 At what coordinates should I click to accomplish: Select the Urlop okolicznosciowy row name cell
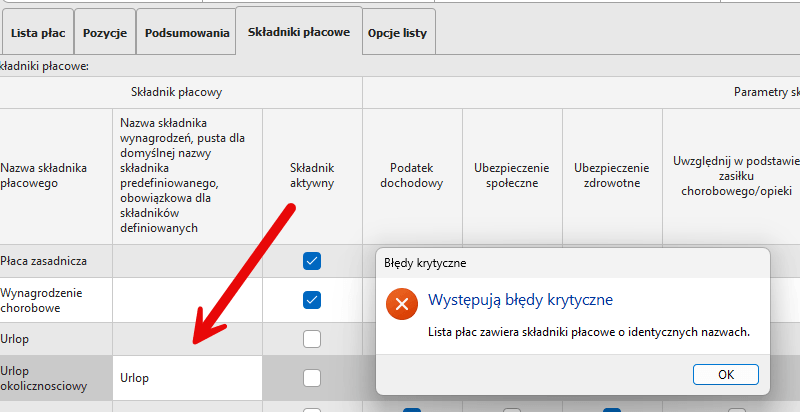(56, 378)
